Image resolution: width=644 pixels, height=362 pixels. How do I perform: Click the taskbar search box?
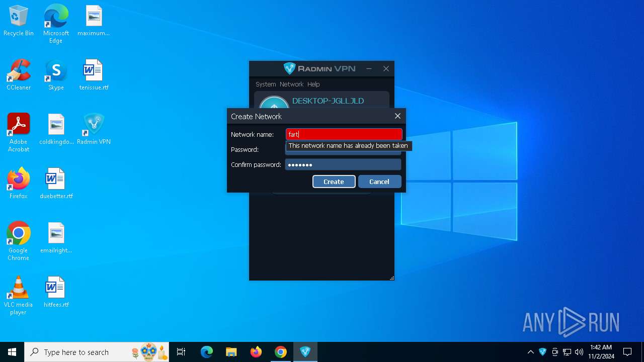coord(97,352)
